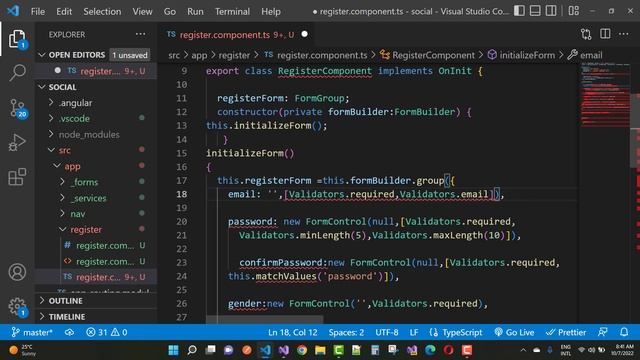
Task: Click Go Live in the status bar
Action: point(514,332)
